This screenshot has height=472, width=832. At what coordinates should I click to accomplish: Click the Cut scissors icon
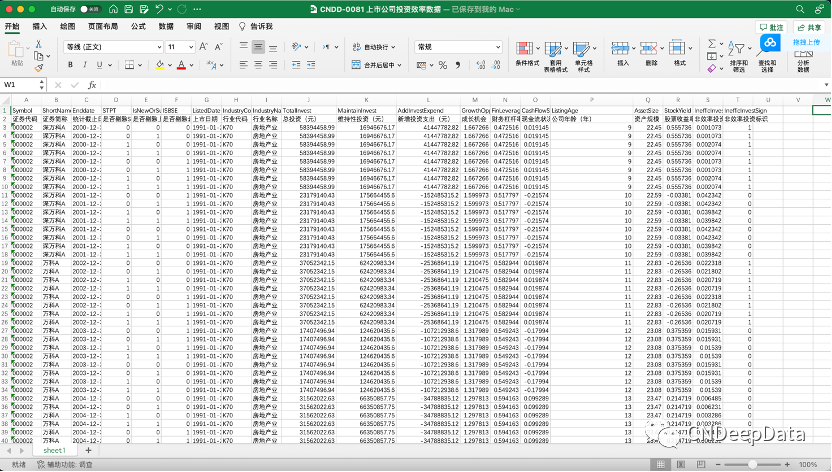[38, 44]
